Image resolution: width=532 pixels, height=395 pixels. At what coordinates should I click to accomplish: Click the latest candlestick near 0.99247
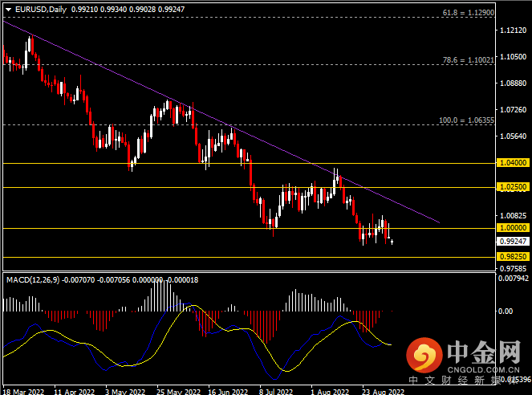[x=392, y=242]
